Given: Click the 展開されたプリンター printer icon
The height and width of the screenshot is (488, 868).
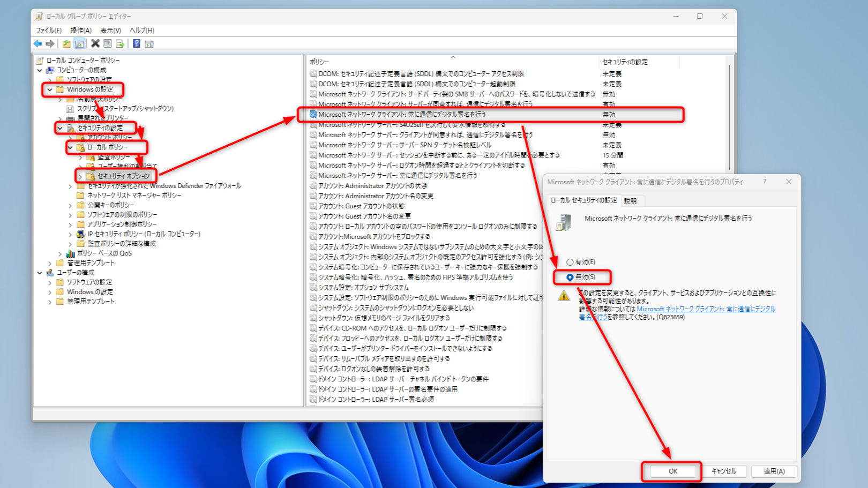Looking at the screenshot, I should (70, 118).
